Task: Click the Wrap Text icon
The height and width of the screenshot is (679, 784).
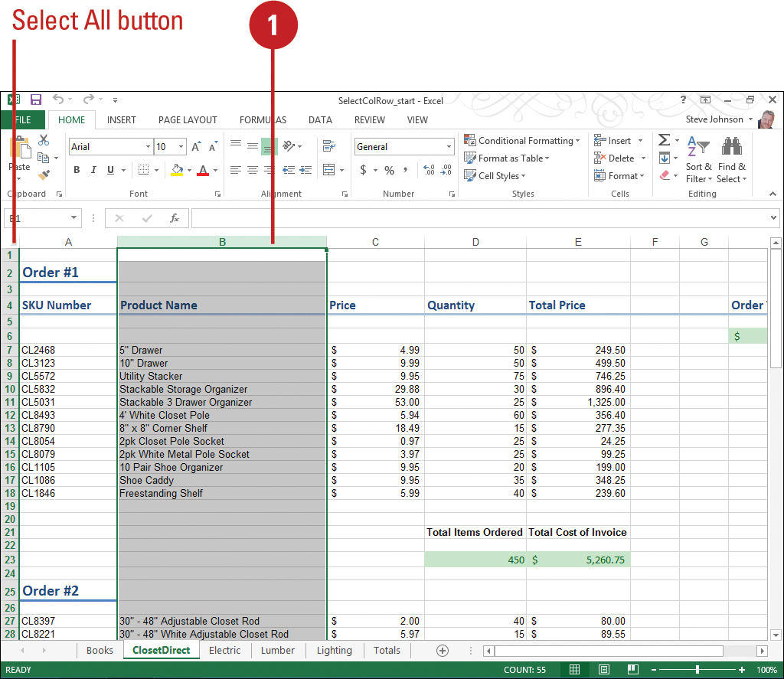Action: tap(329, 146)
